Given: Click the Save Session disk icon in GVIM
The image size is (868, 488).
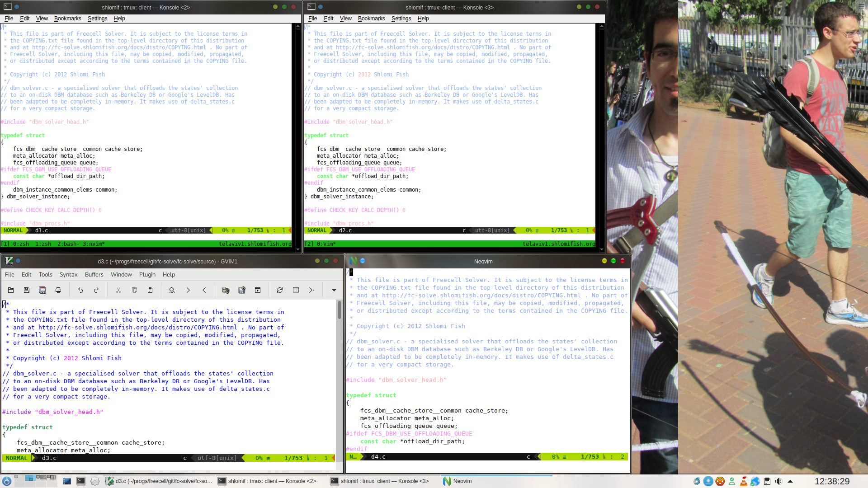Looking at the screenshot, I should coord(242,291).
